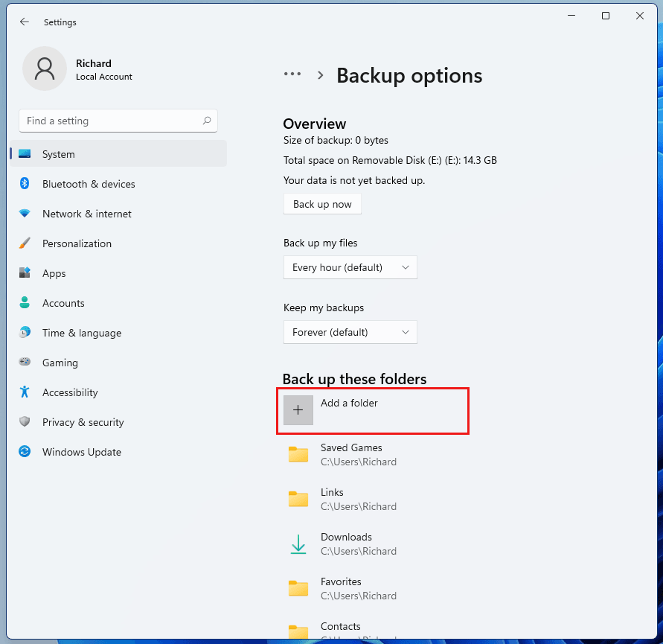Click the Network wifi icon

tap(25, 213)
